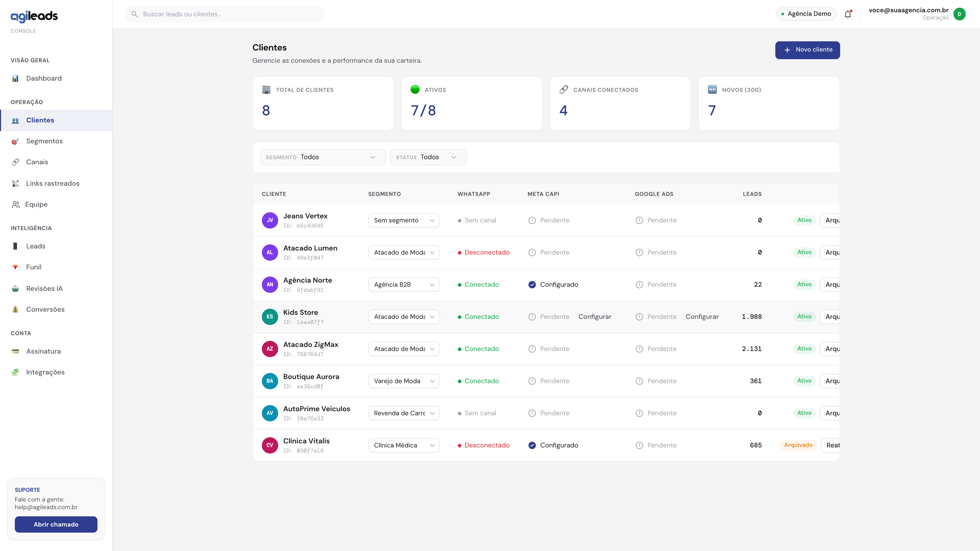The width and height of the screenshot is (980, 551).
Task: Click the Arquivado status badge for Clínica Vitalis
Action: [798, 445]
